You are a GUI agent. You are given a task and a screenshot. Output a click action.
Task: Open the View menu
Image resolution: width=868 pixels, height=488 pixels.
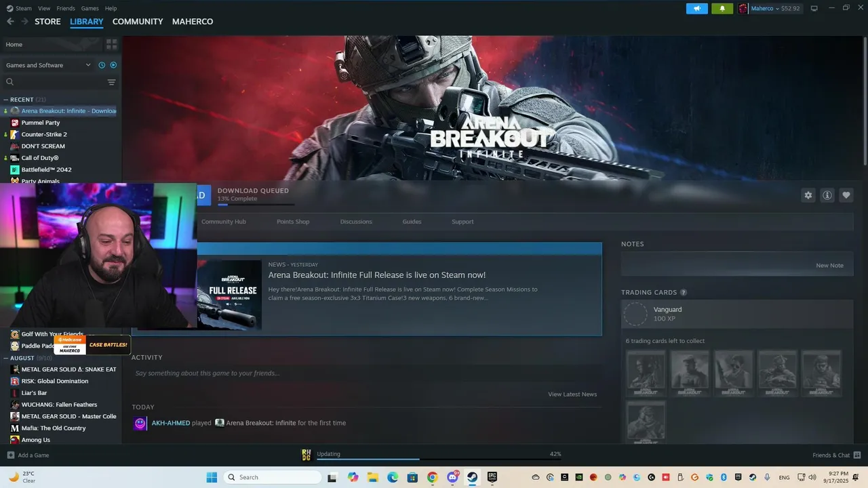pyautogui.click(x=44, y=8)
